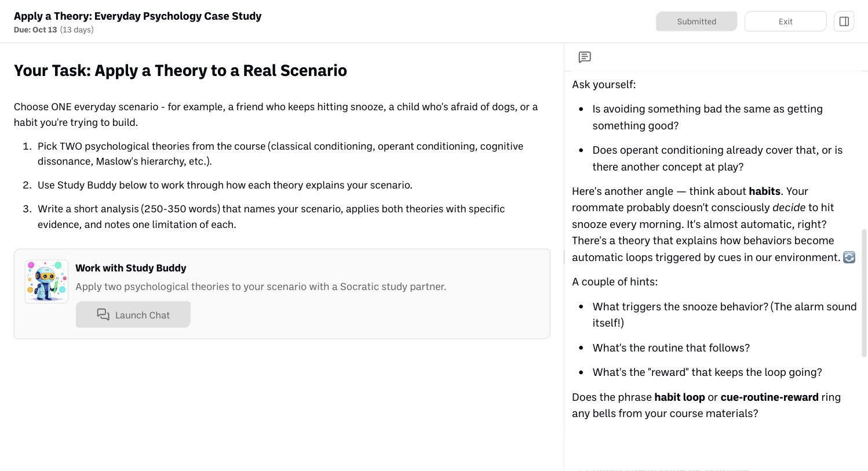
Task: Click the 'Due: Oct 13' date label
Action: [x=35, y=30]
